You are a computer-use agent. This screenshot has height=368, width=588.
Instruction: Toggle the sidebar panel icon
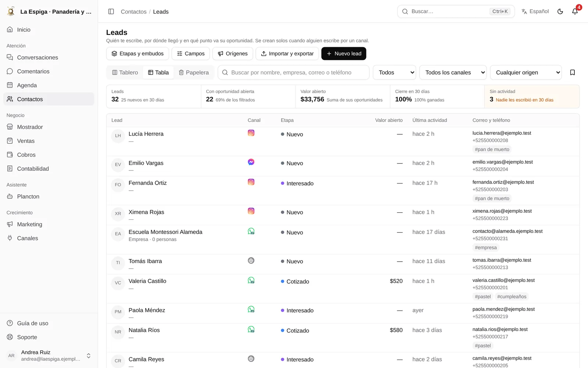click(111, 11)
